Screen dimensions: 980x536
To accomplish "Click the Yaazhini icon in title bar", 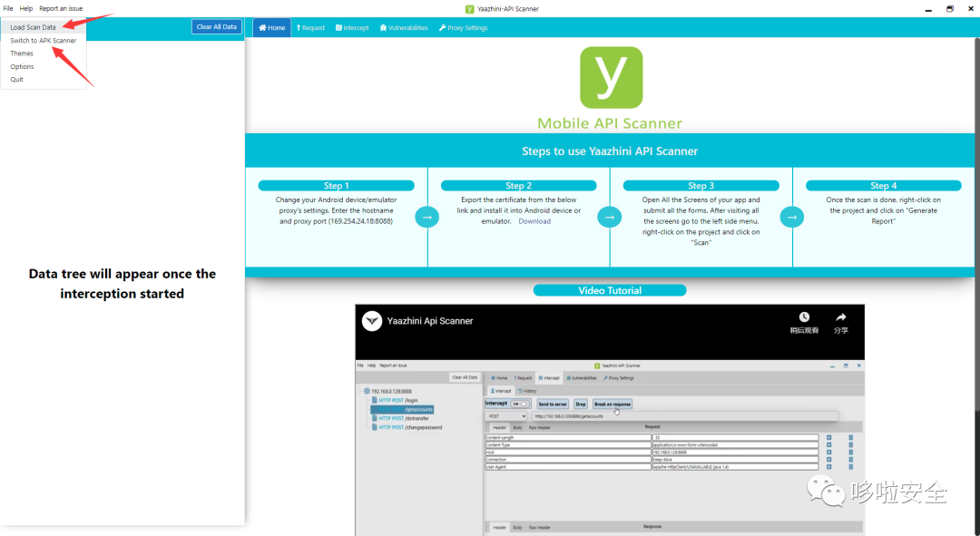I will pos(470,9).
